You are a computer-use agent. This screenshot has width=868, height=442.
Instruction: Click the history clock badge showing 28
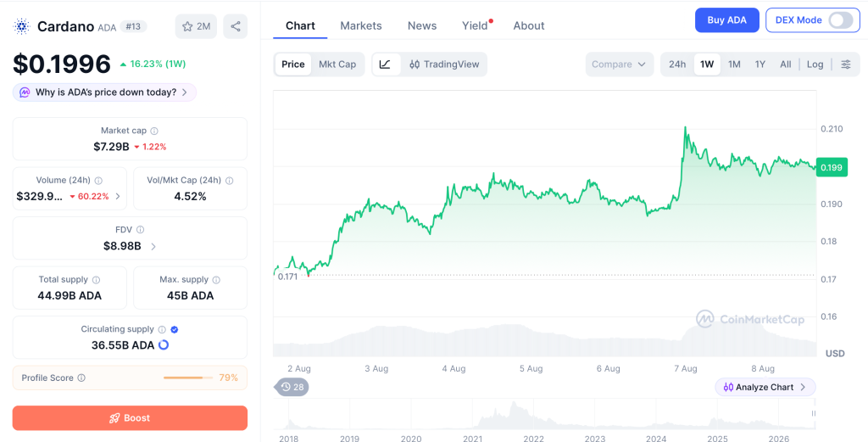[x=292, y=387]
